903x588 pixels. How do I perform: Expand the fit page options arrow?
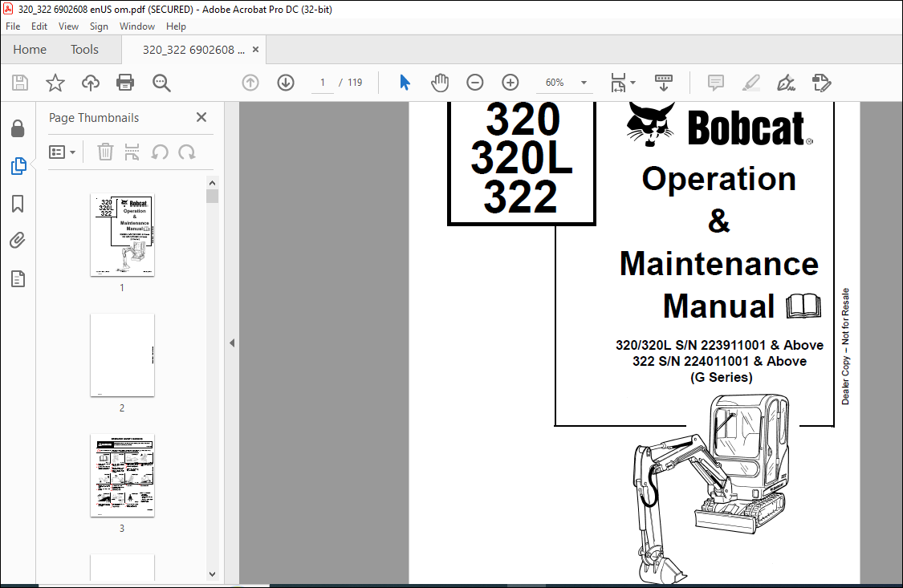point(633,83)
